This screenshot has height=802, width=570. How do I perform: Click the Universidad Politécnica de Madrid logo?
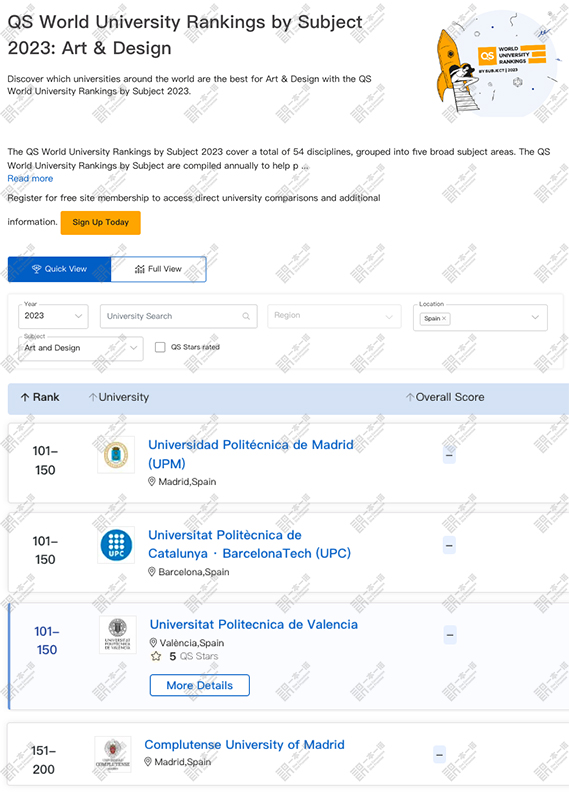pos(116,455)
